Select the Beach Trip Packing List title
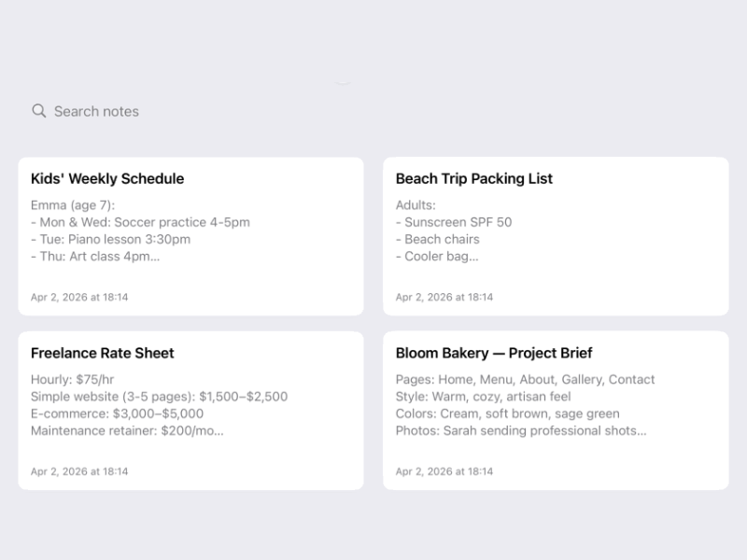Viewport: 747px width, 560px height. tap(473, 178)
